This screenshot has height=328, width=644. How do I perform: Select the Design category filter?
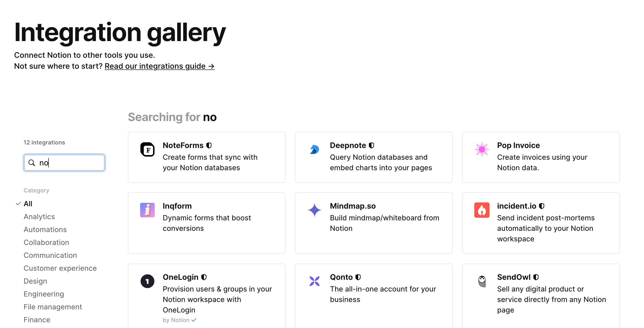[x=35, y=281]
